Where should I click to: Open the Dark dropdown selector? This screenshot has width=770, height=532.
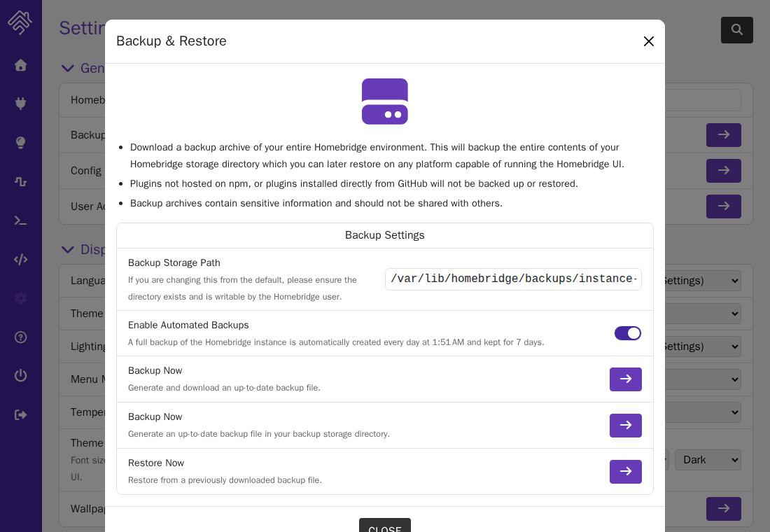(x=708, y=460)
